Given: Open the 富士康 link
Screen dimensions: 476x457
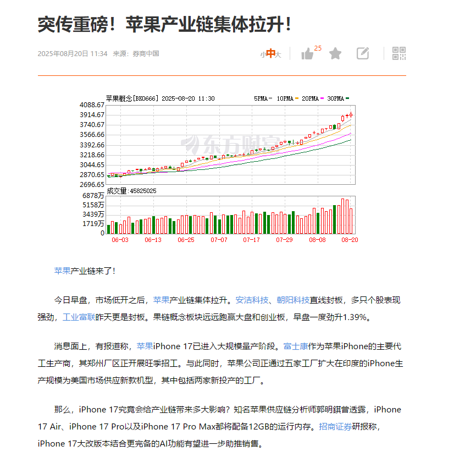Looking at the screenshot, I should coord(296,346).
